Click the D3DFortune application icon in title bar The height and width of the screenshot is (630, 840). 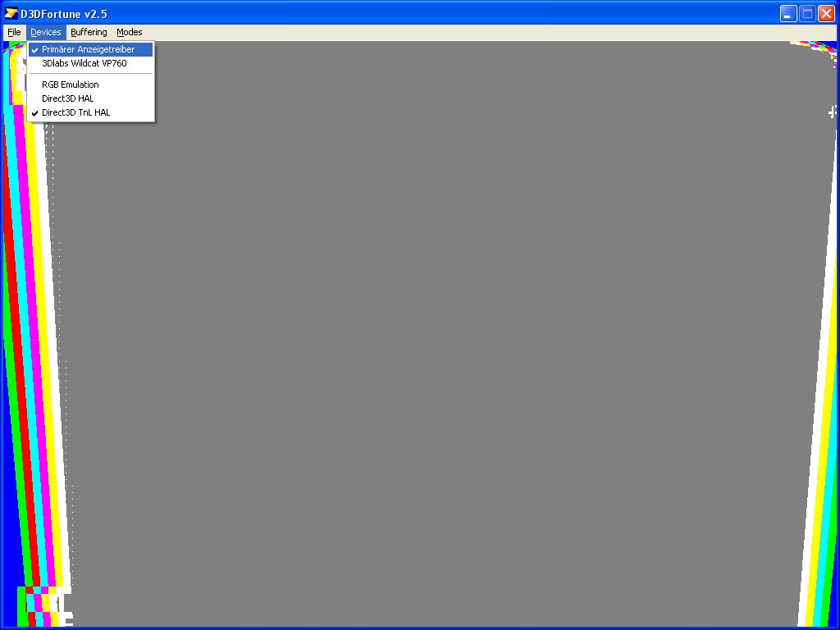tap(11, 13)
